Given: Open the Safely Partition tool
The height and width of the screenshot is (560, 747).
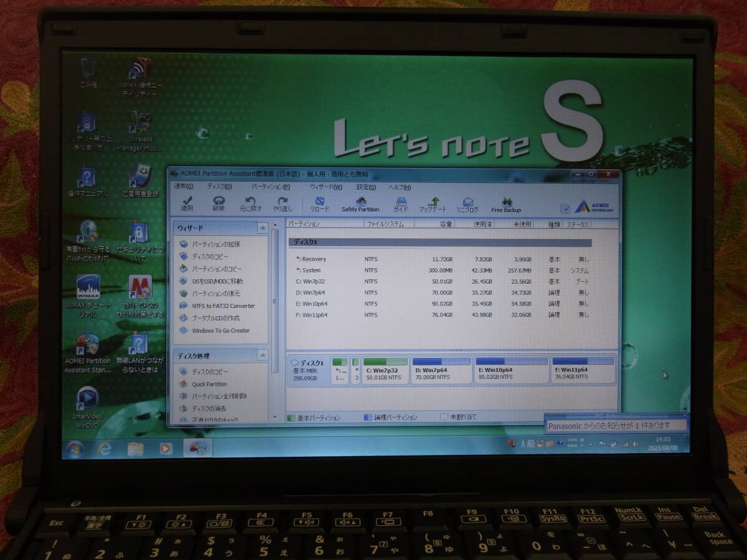Looking at the screenshot, I should 360,205.
